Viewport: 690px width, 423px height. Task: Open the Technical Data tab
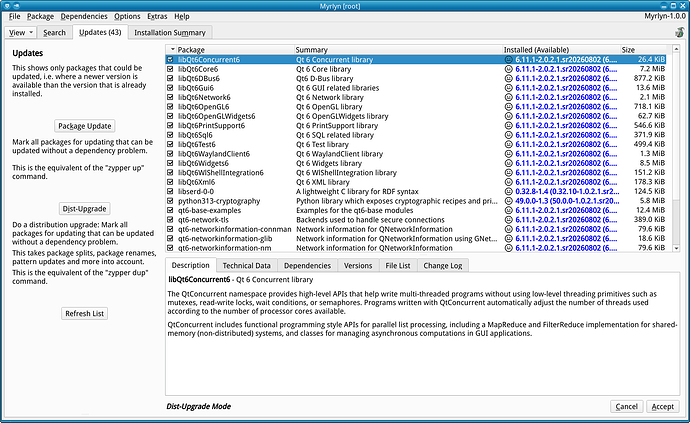[246, 265]
